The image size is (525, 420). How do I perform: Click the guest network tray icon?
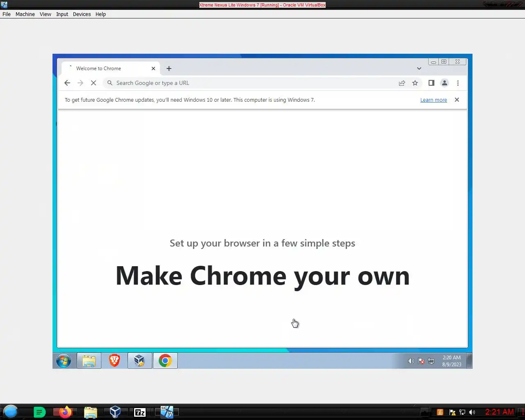(431, 361)
